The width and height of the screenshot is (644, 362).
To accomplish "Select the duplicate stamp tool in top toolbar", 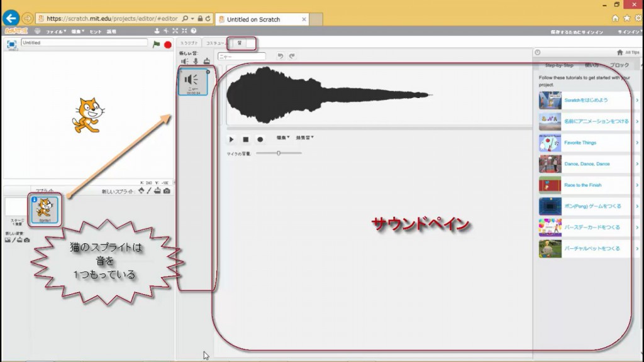I will [157, 31].
